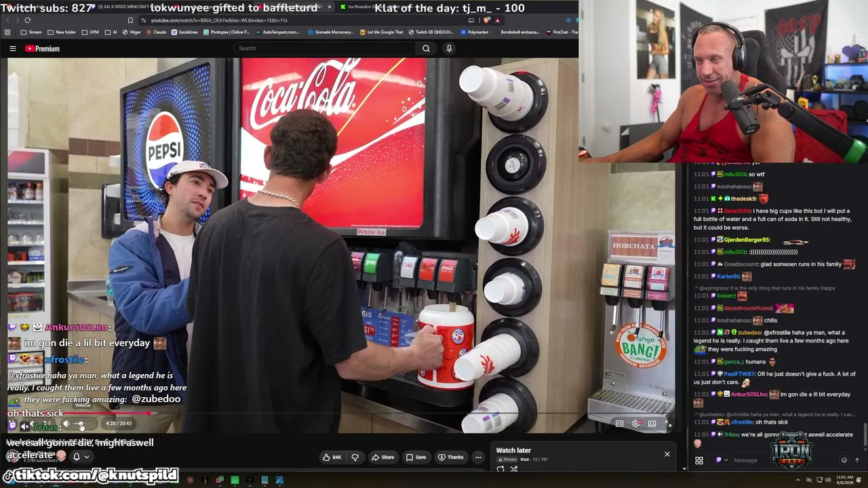Open the Vtiger bookmark

[x=130, y=32]
